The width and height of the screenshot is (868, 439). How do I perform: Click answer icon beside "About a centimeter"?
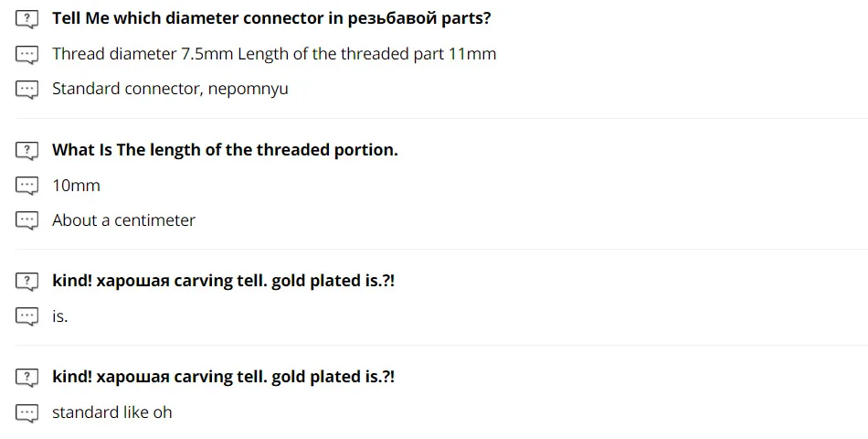pos(27,220)
